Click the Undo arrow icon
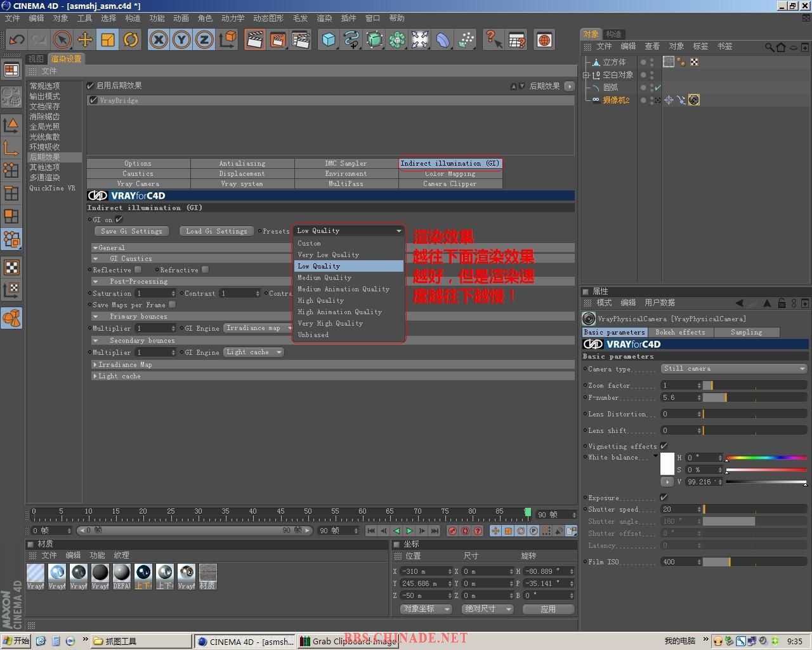 click(x=16, y=40)
